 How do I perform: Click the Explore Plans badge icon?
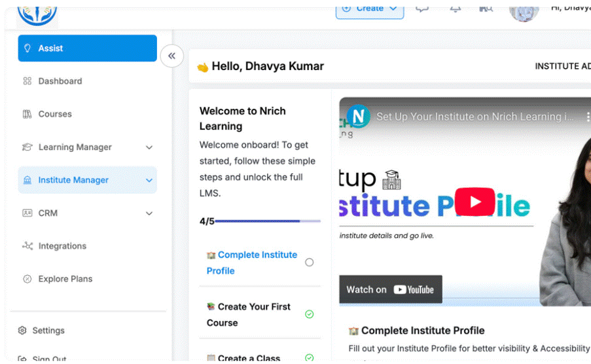[27, 279]
